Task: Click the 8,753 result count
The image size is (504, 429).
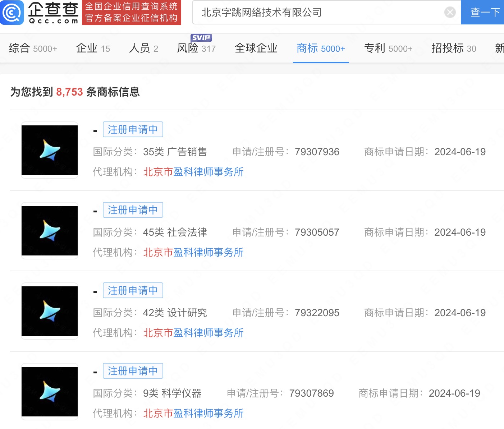Action: [x=69, y=92]
